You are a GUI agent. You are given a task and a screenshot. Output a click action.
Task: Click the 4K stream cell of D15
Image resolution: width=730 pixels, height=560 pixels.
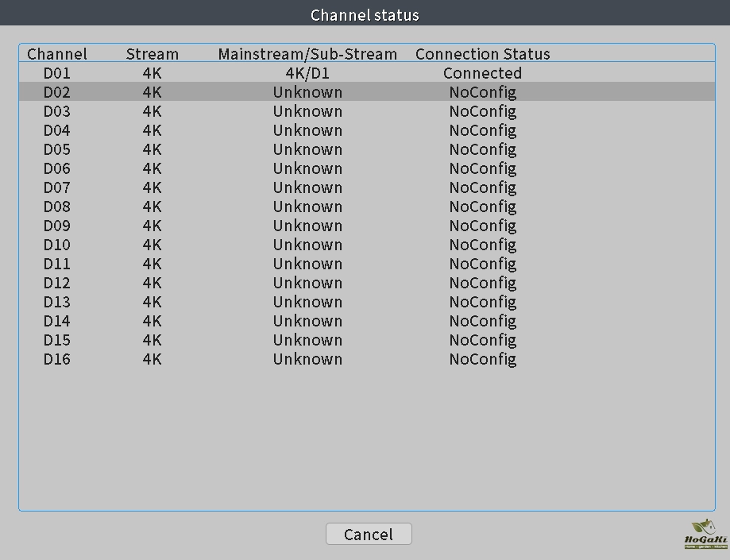[152, 340]
